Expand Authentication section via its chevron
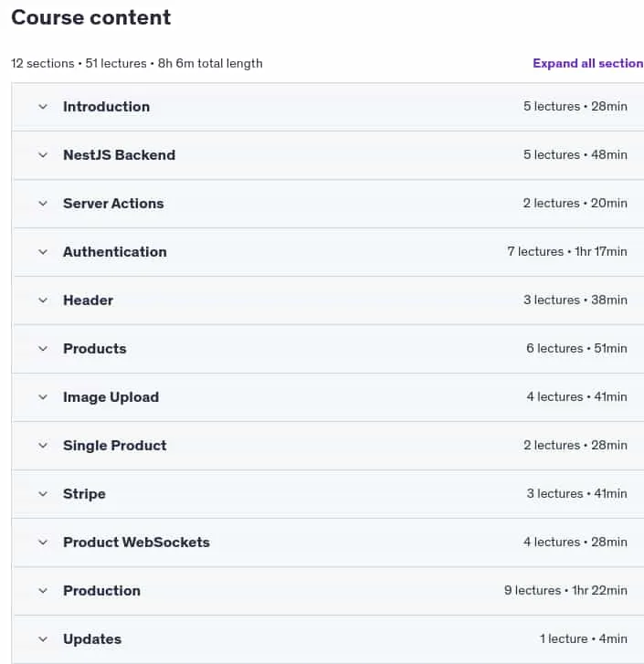 tap(43, 252)
